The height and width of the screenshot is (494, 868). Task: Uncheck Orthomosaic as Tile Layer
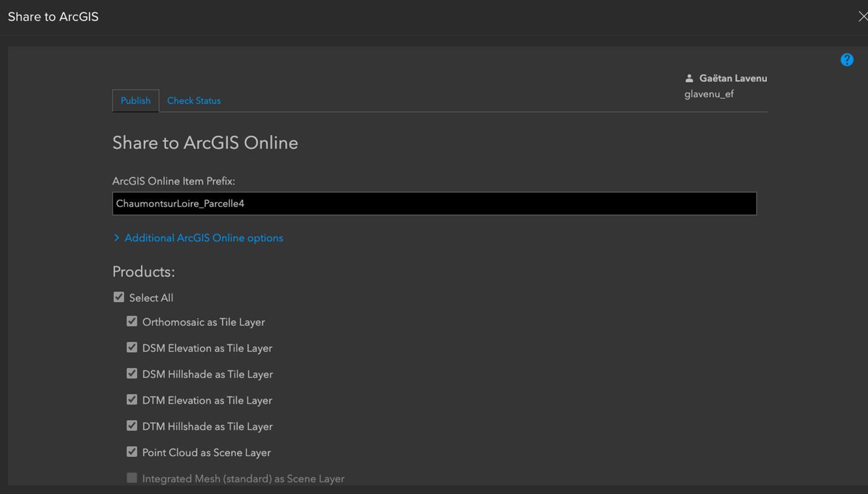(132, 321)
